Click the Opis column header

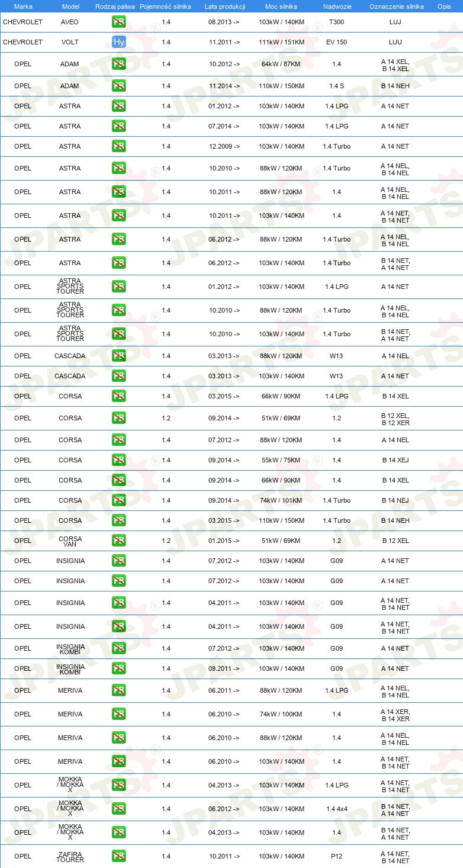tap(444, 7)
